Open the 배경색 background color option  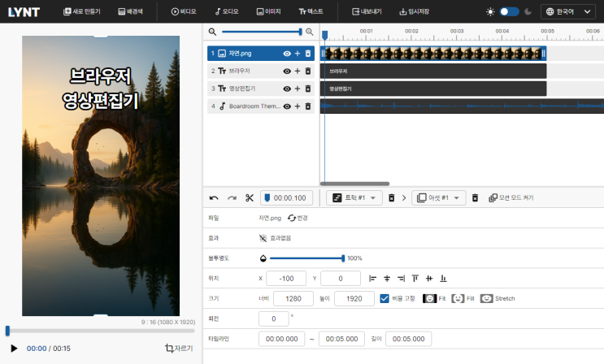(x=130, y=11)
